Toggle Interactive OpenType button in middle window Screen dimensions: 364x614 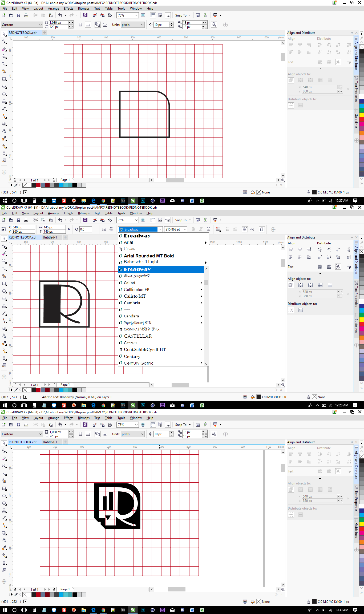[262, 229]
